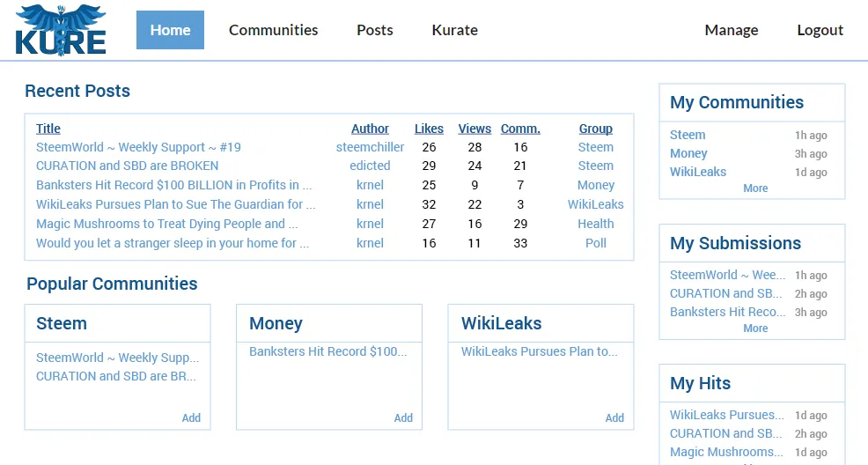The height and width of the screenshot is (465, 868).
Task: Open Banksters Hit Reco... in My Submissions
Action: (727, 312)
